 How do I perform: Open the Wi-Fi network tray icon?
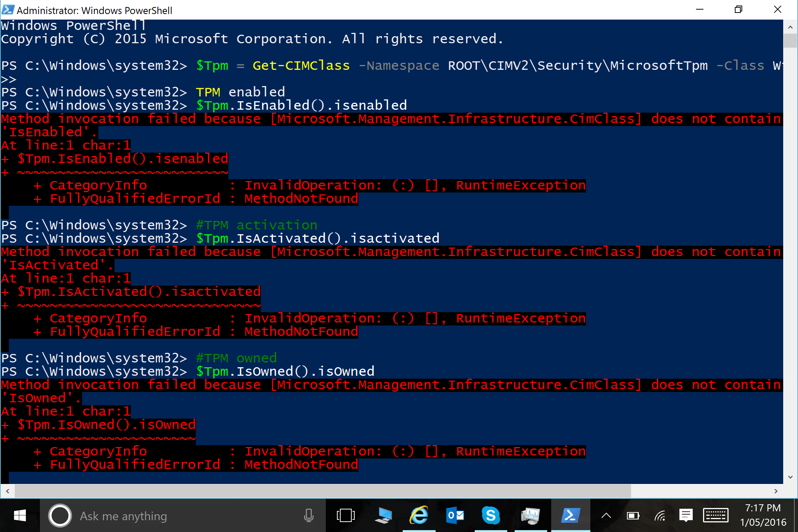660,516
